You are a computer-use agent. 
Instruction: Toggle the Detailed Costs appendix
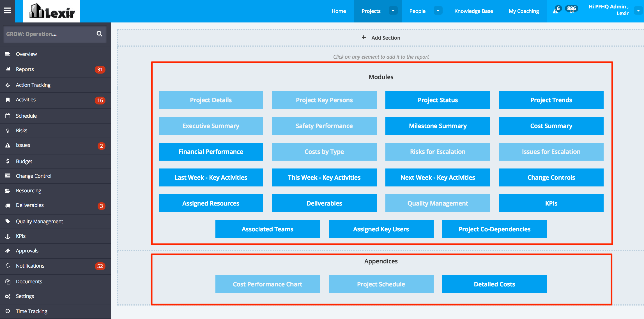tap(494, 284)
